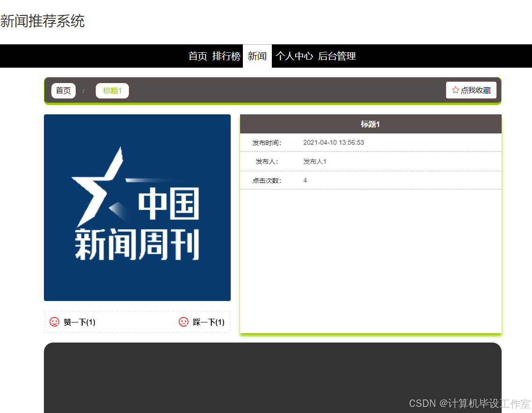Click the 点我收藏 favorite button
Screen dimensions: 532x413
471,90
